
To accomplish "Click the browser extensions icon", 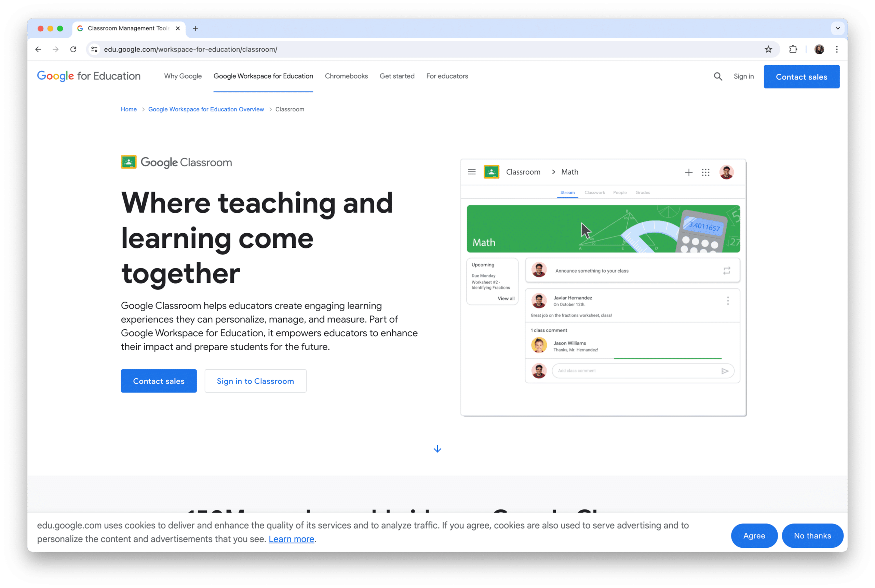I will click(x=793, y=49).
